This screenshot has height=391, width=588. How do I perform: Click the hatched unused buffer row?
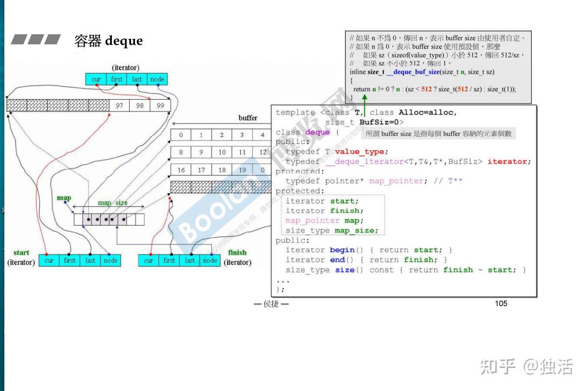tap(221, 187)
